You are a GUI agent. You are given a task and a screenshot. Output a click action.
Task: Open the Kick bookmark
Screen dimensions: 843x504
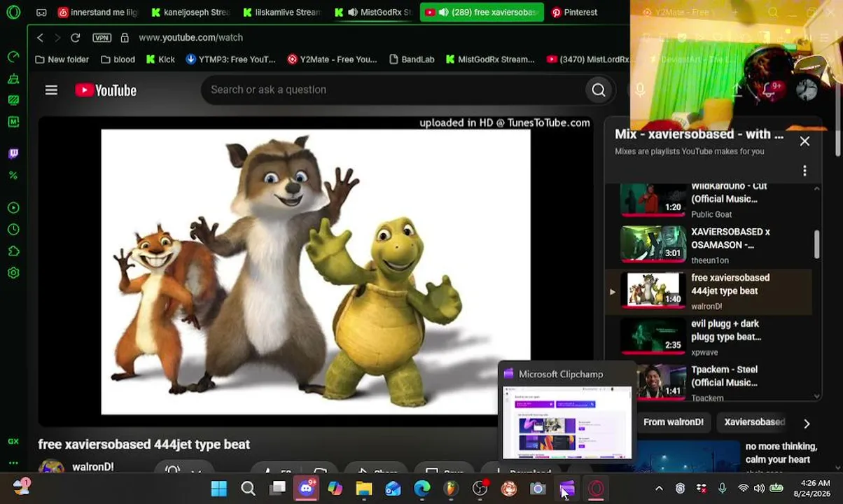[x=160, y=59]
